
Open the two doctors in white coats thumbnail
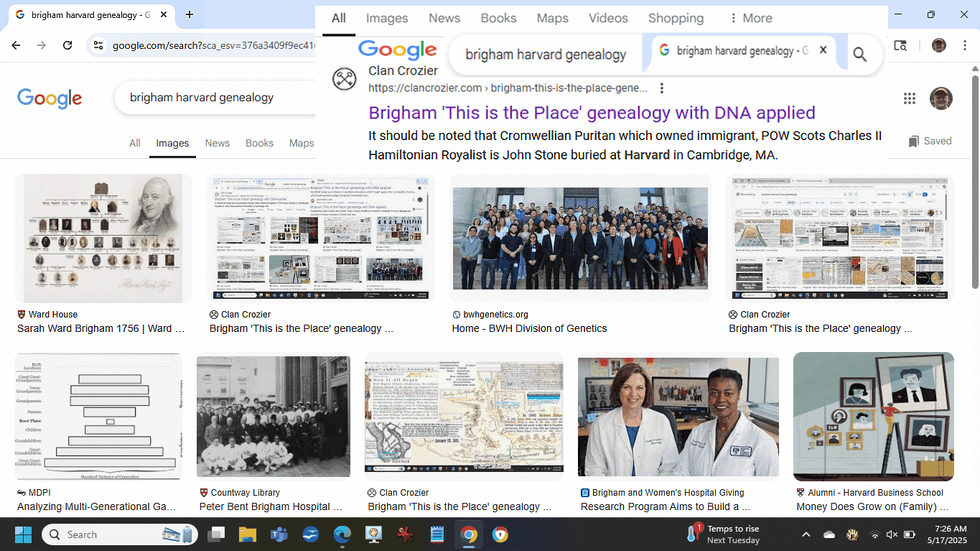678,417
